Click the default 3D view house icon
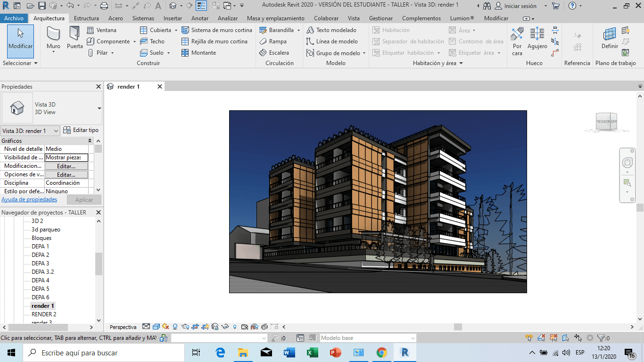Viewport: 644px width, 362px height. [173, 6]
